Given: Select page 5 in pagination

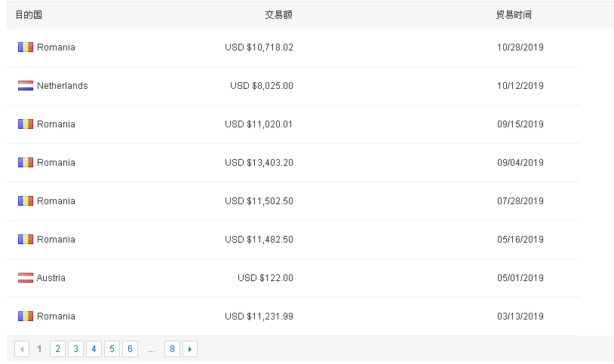Looking at the screenshot, I should [x=112, y=349].
